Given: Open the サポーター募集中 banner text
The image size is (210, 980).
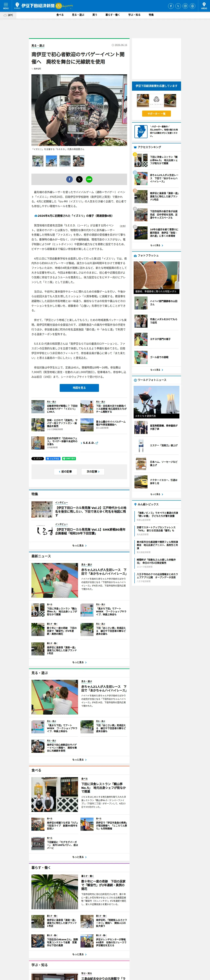Looking at the screenshot, I should click(164, 131).
